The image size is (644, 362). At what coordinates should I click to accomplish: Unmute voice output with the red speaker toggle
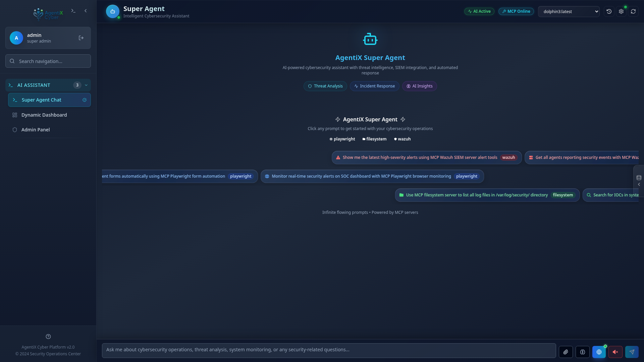point(615,352)
